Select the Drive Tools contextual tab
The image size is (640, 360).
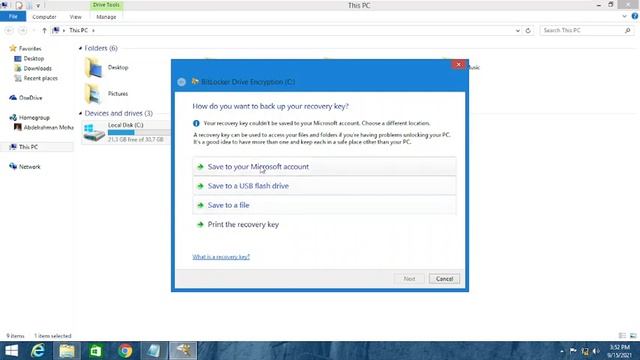[106, 5]
